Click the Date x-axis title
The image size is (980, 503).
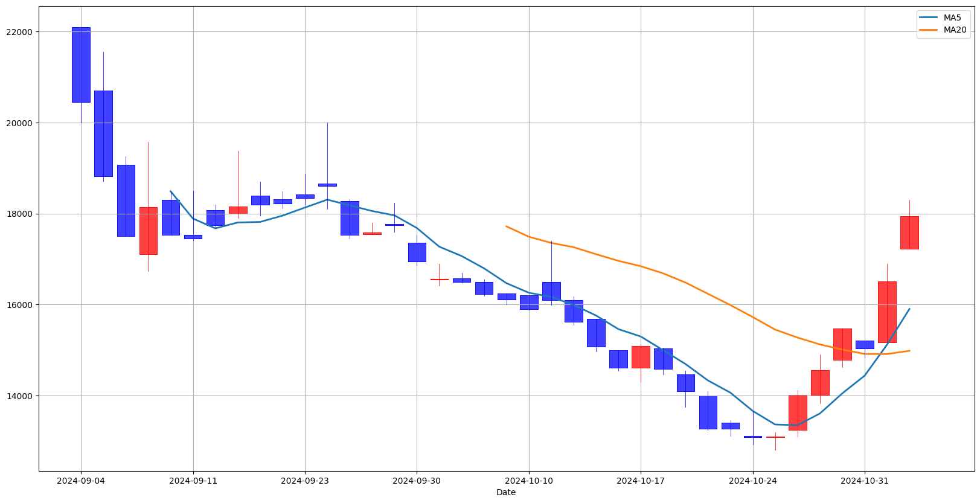(506, 492)
